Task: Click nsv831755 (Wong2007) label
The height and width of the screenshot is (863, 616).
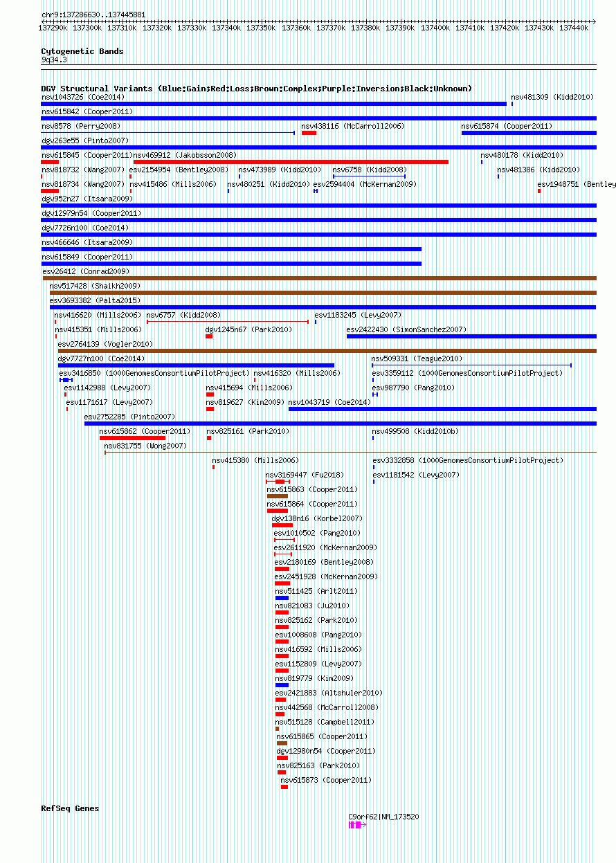Action: pyautogui.click(x=145, y=446)
